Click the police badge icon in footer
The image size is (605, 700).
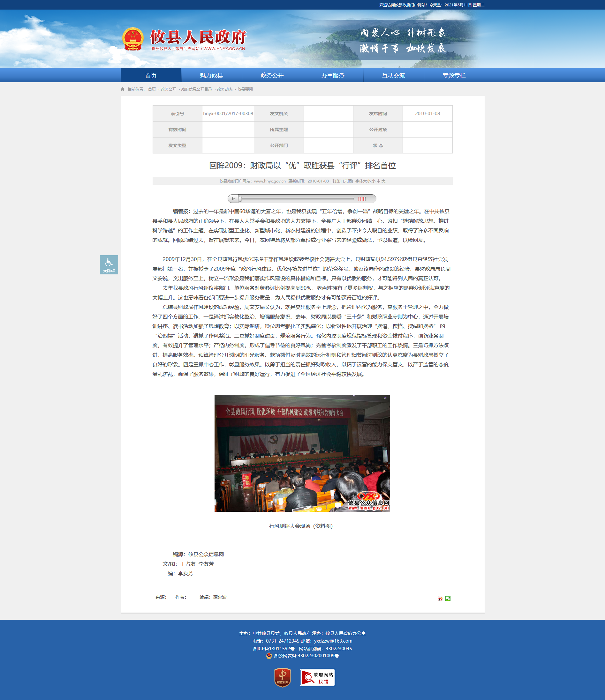269,655
